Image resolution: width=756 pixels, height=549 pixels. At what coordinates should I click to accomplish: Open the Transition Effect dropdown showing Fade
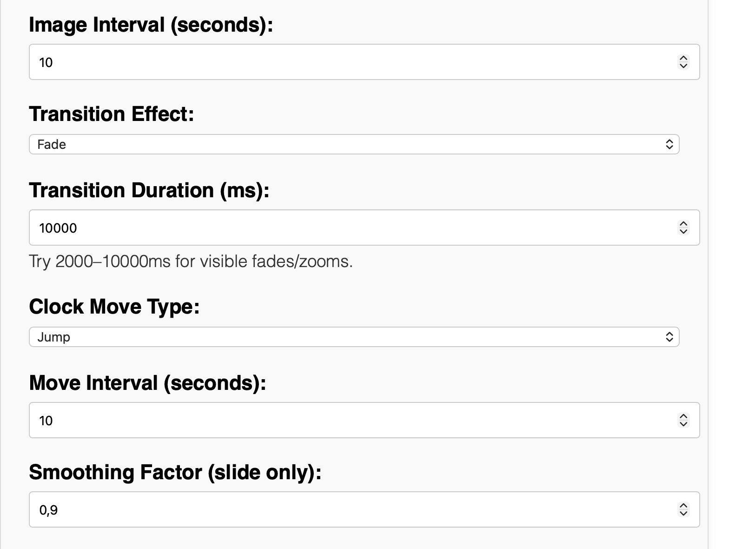point(354,144)
